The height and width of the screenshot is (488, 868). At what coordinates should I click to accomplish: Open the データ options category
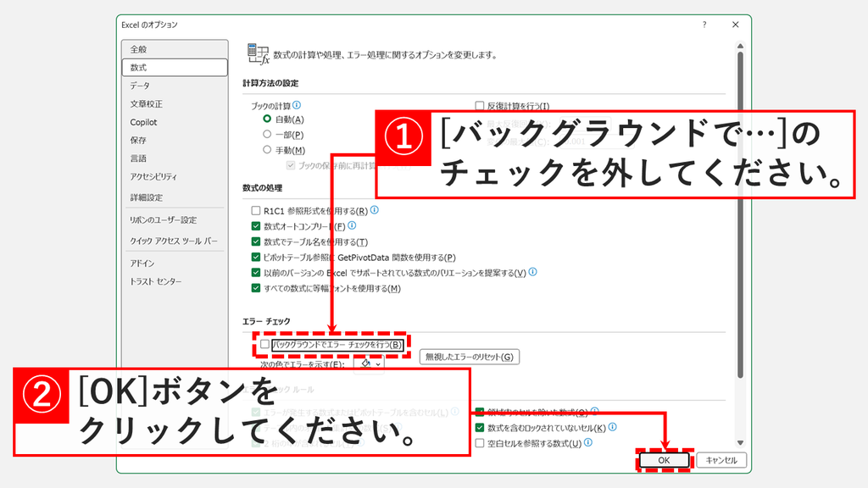[175, 86]
